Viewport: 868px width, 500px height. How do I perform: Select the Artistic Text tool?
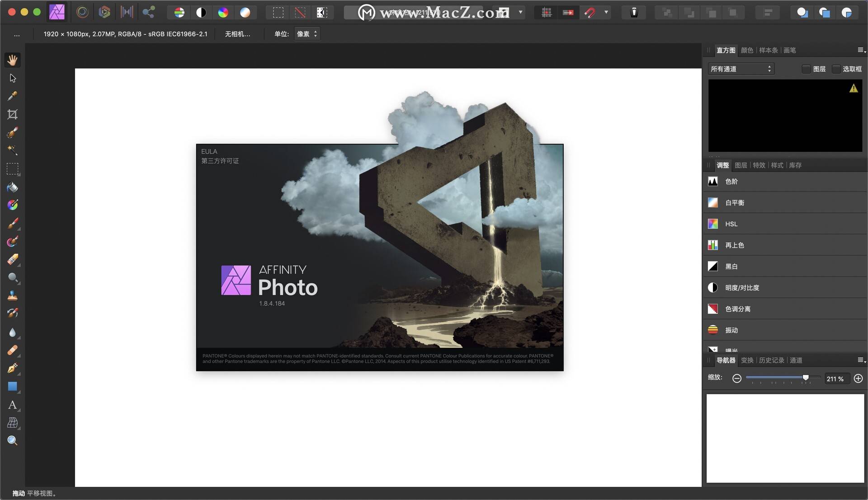coord(13,405)
